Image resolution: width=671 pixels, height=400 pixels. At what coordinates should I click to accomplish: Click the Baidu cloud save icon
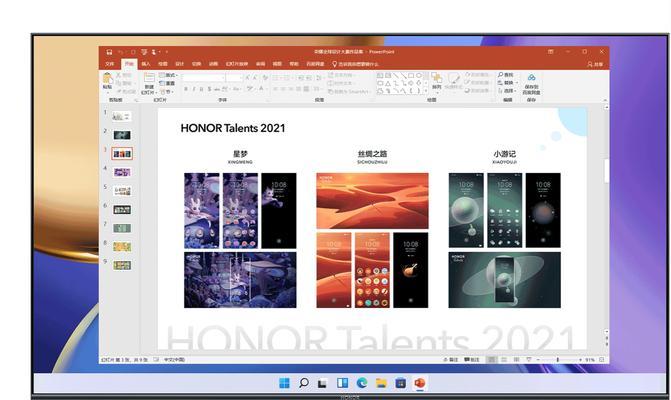531,77
